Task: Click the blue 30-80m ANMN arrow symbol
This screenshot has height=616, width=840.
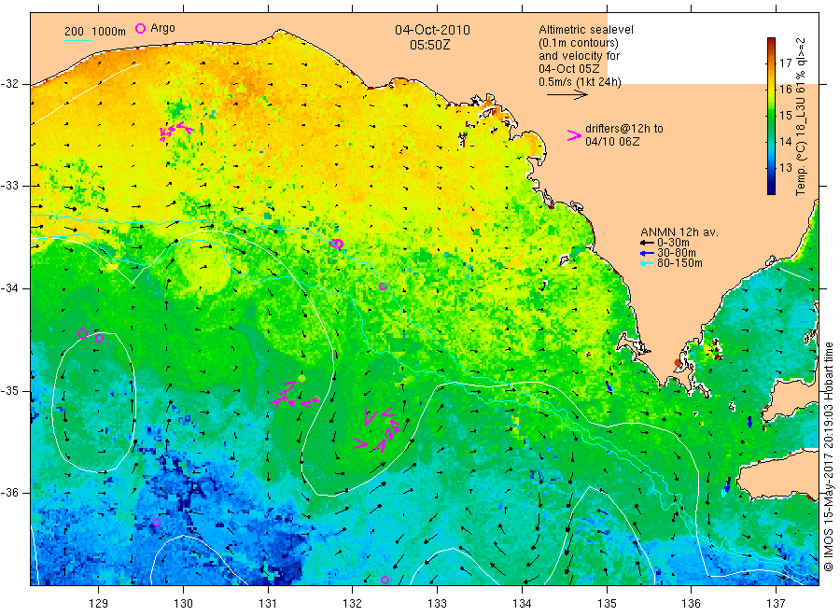Action: 647,253
